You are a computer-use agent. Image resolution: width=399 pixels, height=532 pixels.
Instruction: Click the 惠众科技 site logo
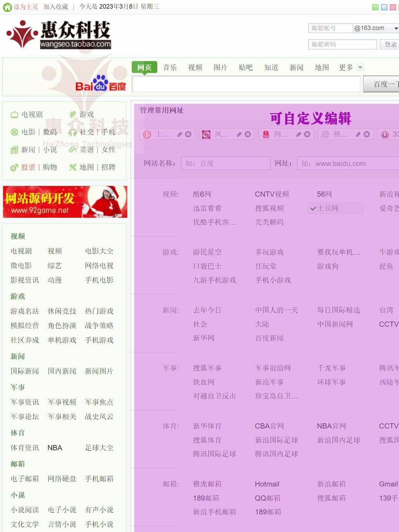point(59,35)
